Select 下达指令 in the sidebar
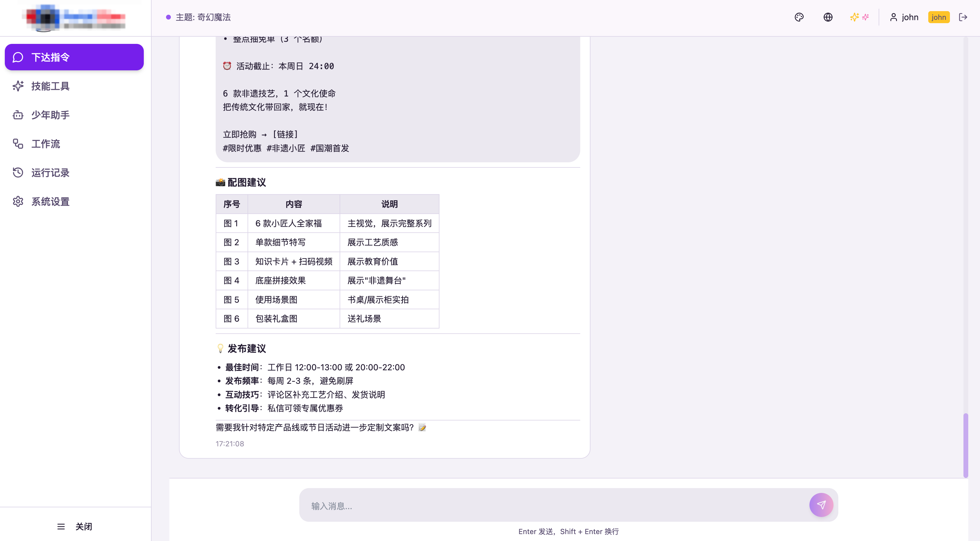This screenshot has width=980, height=541. click(x=51, y=57)
